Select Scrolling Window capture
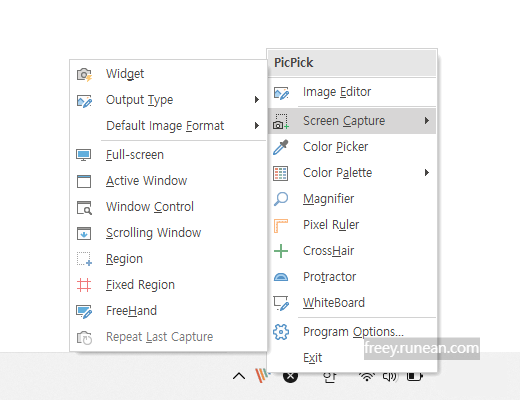Screen dimensions: 520x400 (x=168, y=233)
